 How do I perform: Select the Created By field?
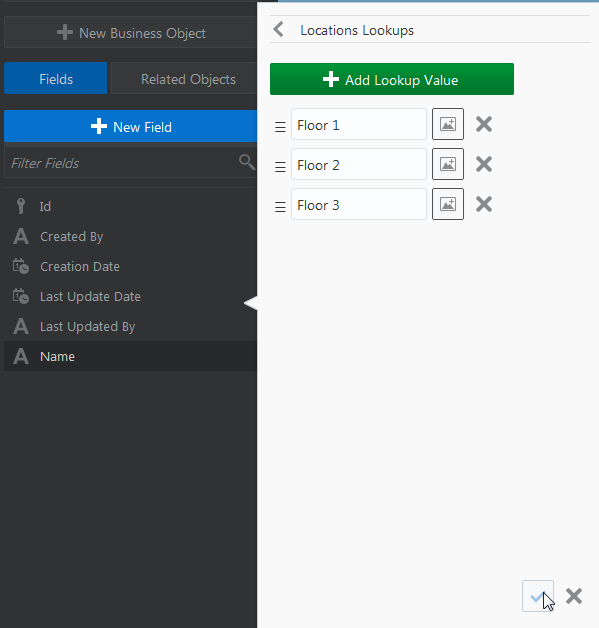click(131, 236)
